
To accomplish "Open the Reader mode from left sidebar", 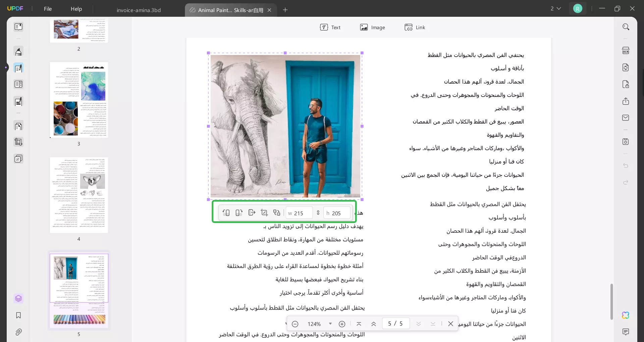I will [18, 27].
